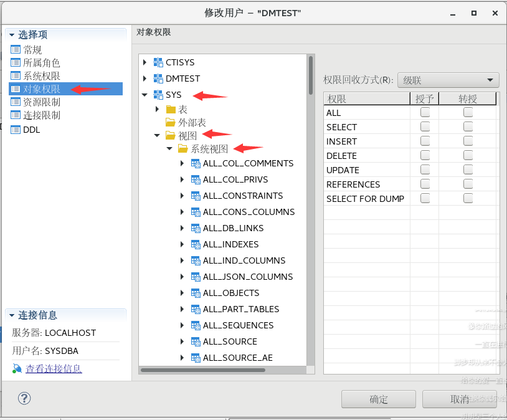507x420 pixels.
Task: Click the DDL page icon
Action: [x=16, y=130]
